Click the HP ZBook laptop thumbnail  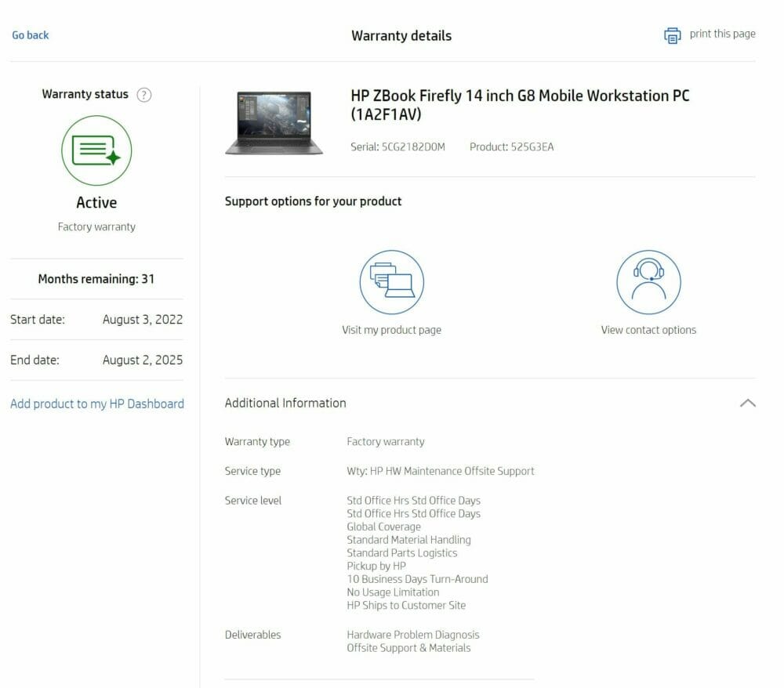coord(274,123)
